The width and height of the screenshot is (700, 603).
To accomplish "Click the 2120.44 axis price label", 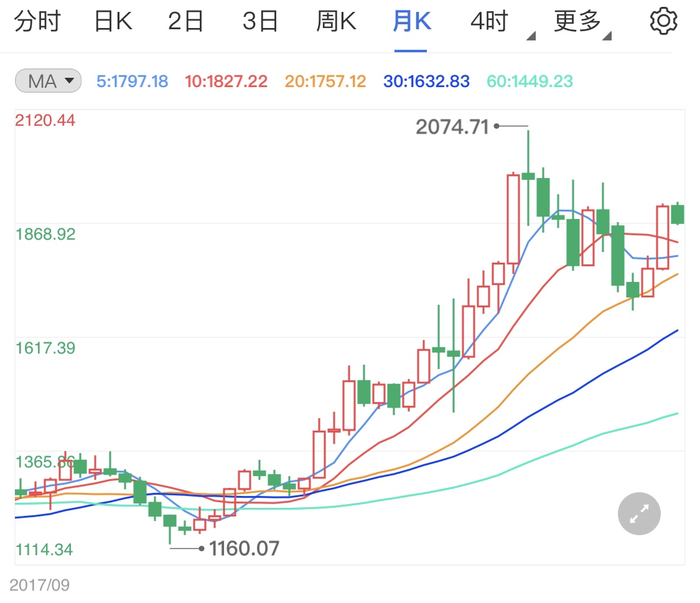I will (45, 120).
